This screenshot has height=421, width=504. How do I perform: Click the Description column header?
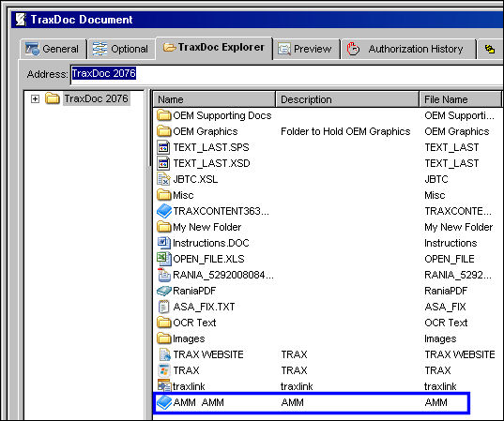pyautogui.click(x=347, y=99)
